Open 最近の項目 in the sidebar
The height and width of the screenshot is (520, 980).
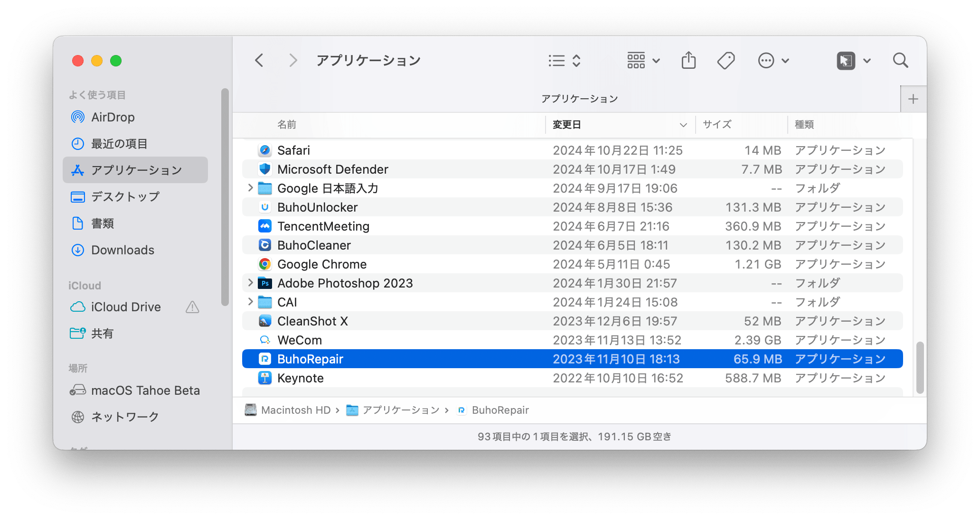pyautogui.click(x=135, y=144)
